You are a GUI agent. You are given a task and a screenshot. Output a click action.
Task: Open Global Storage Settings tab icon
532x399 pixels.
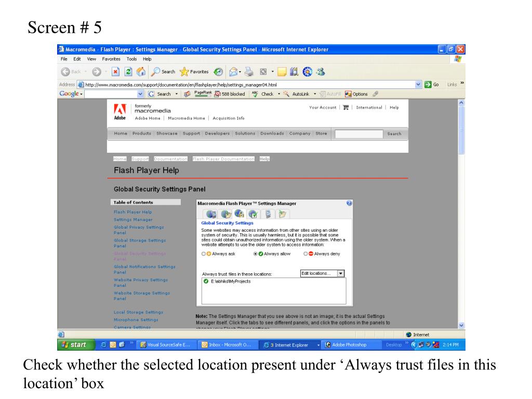pyautogui.click(x=226, y=214)
